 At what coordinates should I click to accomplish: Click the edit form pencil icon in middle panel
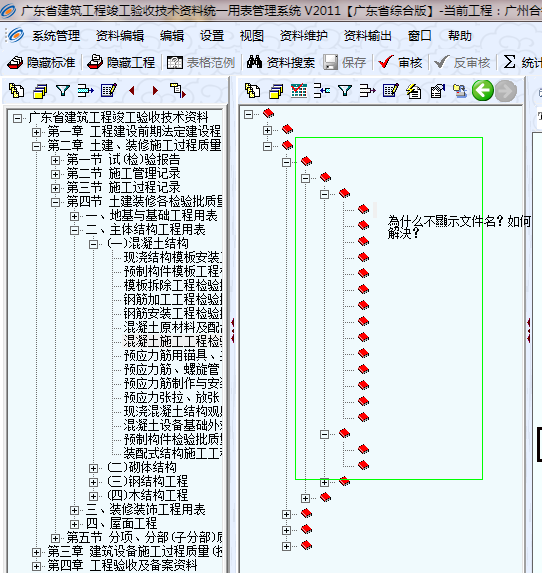click(390, 90)
